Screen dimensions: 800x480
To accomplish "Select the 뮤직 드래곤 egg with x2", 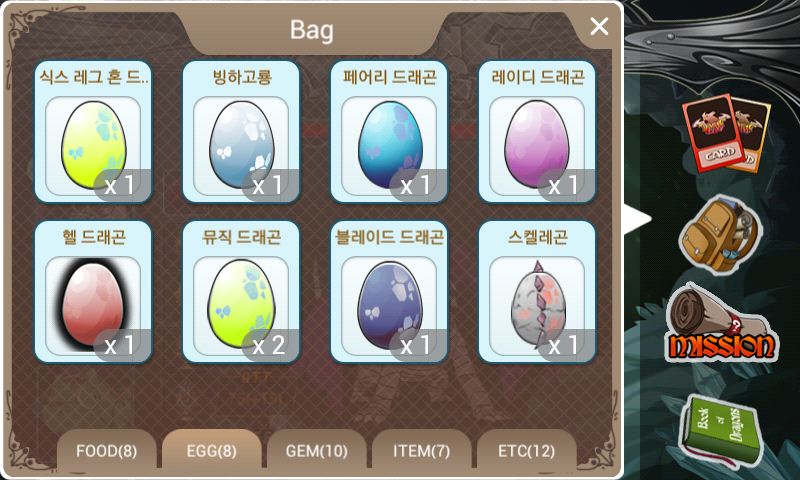I will (241, 292).
